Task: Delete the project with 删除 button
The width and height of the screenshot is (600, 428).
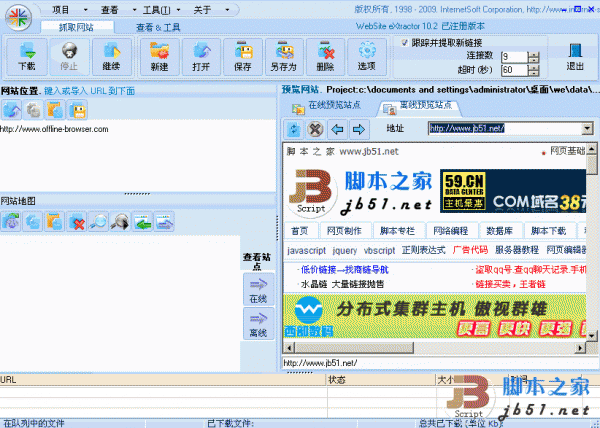Action: [x=325, y=57]
